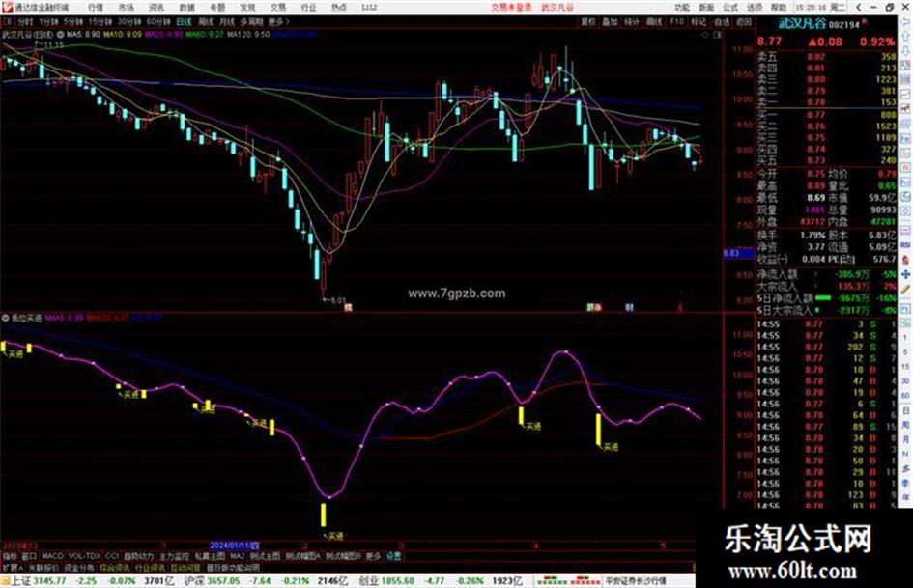Open the 行业 menu
The image size is (913, 588).
(x=308, y=8)
